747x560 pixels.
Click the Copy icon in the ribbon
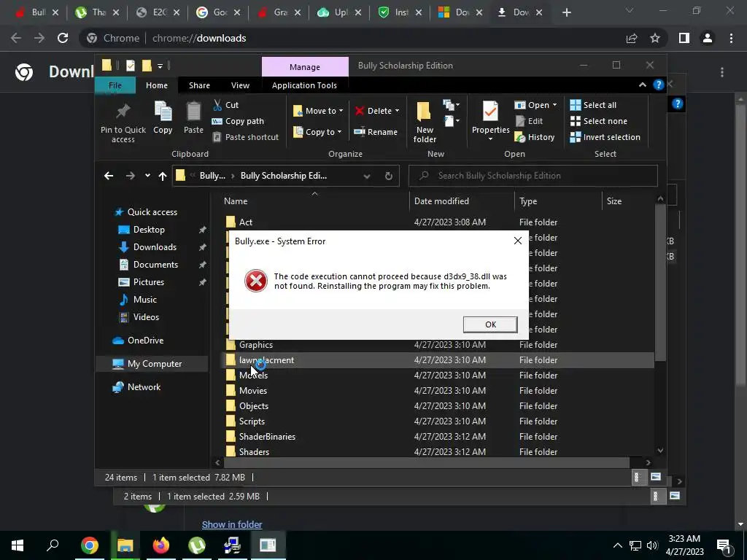[163, 112]
